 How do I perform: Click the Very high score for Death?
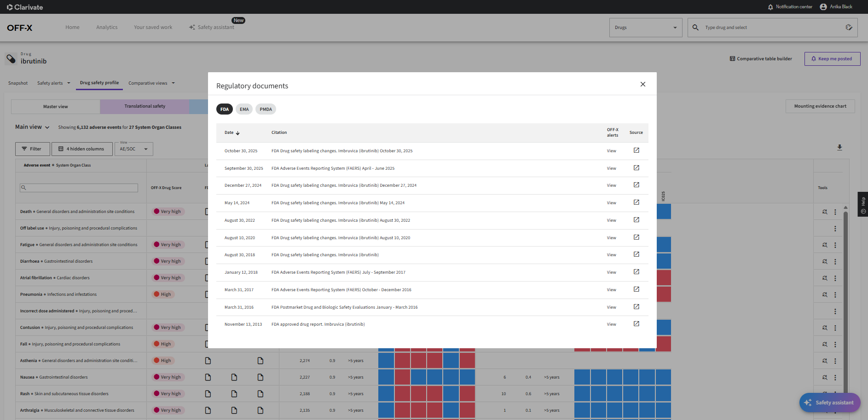click(168, 212)
